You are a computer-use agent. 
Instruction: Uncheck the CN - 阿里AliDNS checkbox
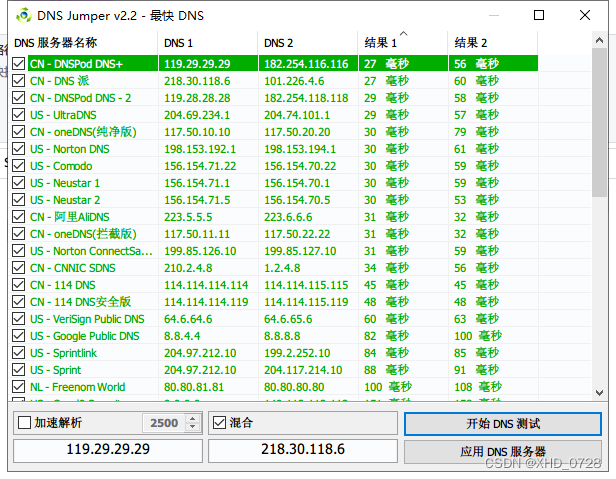[x=18, y=217]
